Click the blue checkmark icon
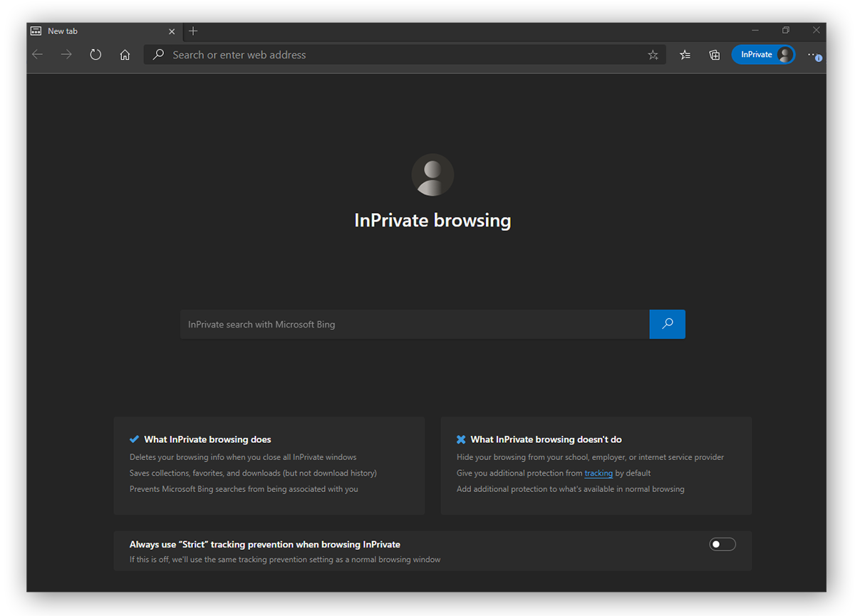The height and width of the screenshot is (616, 855). (134, 439)
